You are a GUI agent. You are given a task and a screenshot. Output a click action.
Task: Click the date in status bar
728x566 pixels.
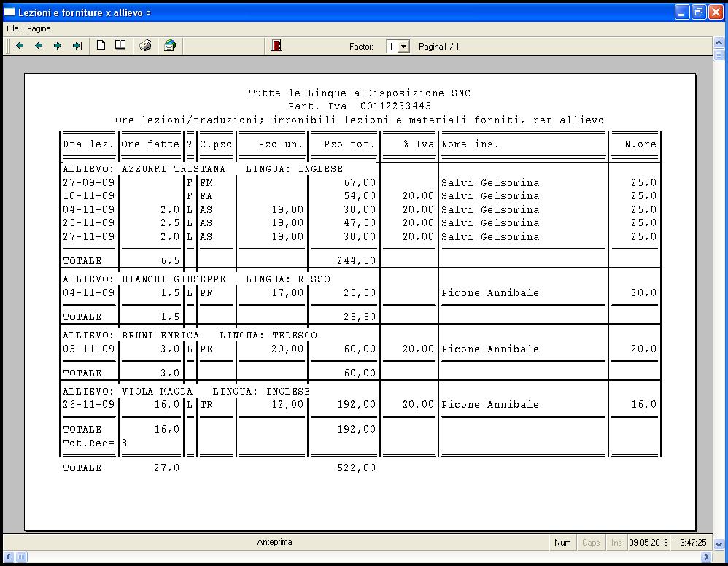648,543
